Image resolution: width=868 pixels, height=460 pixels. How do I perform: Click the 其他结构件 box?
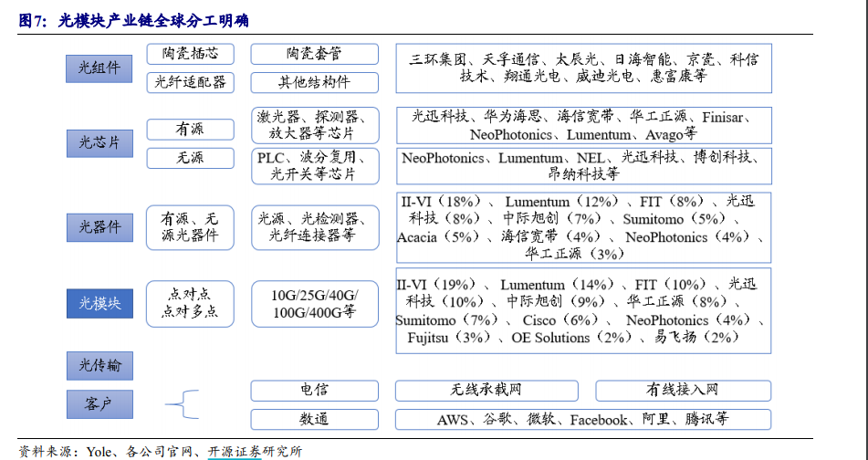tap(314, 82)
